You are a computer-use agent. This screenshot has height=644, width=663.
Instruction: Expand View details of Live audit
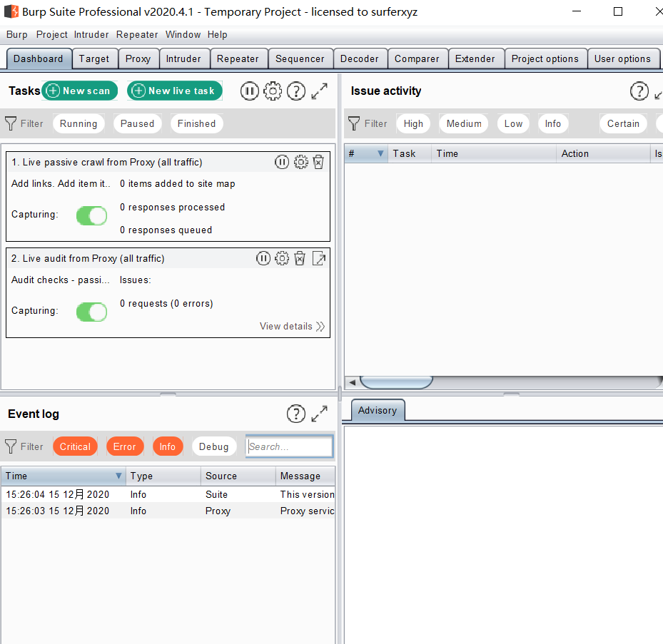click(292, 326)
